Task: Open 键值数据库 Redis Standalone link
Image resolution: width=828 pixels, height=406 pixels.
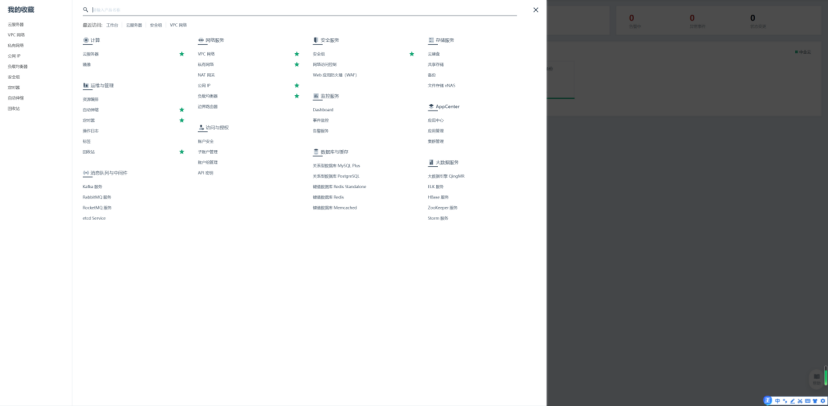Action: click(x=340, y=186)
